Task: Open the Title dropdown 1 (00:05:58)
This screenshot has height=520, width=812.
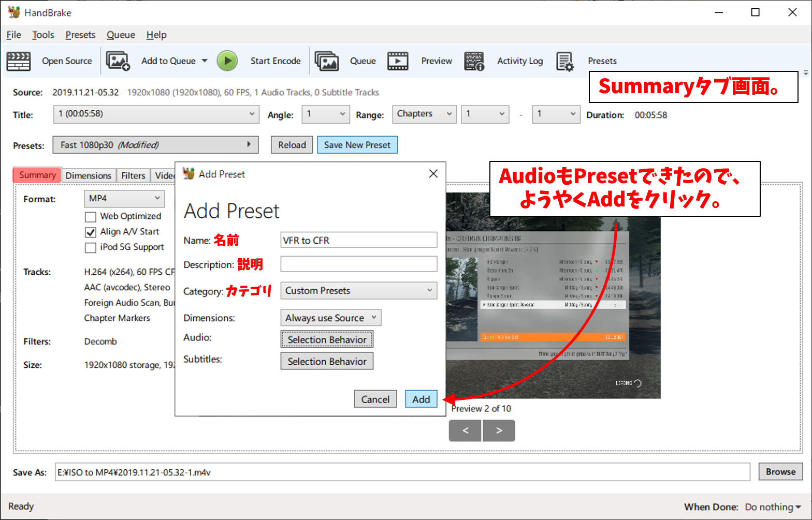Action: point(156,114)
